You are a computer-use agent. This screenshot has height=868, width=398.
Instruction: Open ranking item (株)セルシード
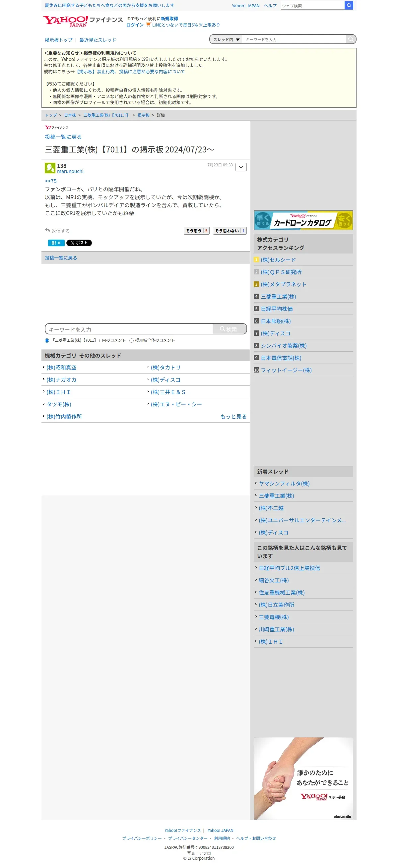(278, 260)
